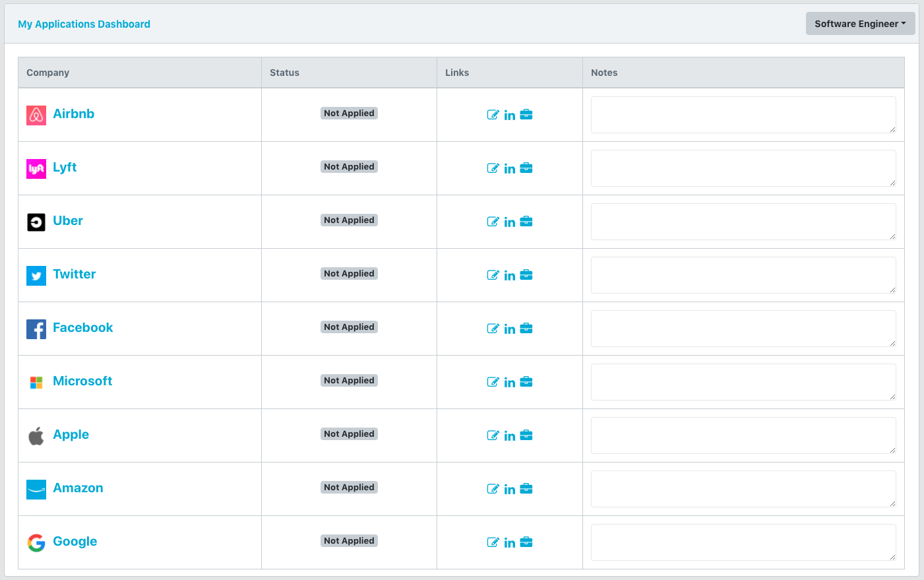Screen dimensions: 924x580
Task: Open the Apple company link
Action: pos(71,435)
